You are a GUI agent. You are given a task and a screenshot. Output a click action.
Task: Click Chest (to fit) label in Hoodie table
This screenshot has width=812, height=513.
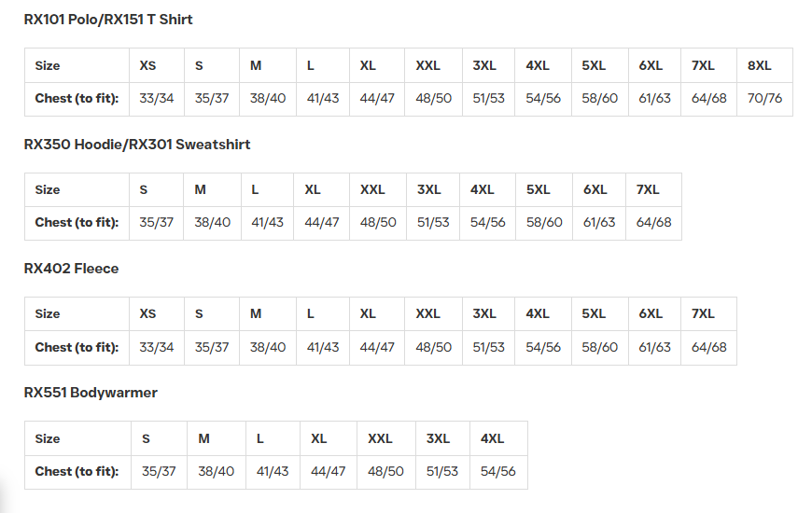coord(77,223)
